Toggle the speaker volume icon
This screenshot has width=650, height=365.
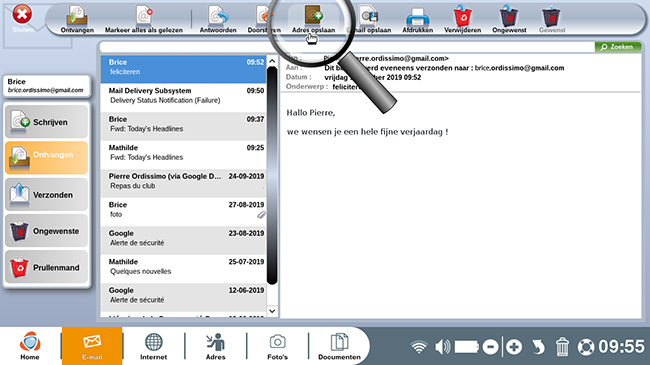tap(442, 347)
